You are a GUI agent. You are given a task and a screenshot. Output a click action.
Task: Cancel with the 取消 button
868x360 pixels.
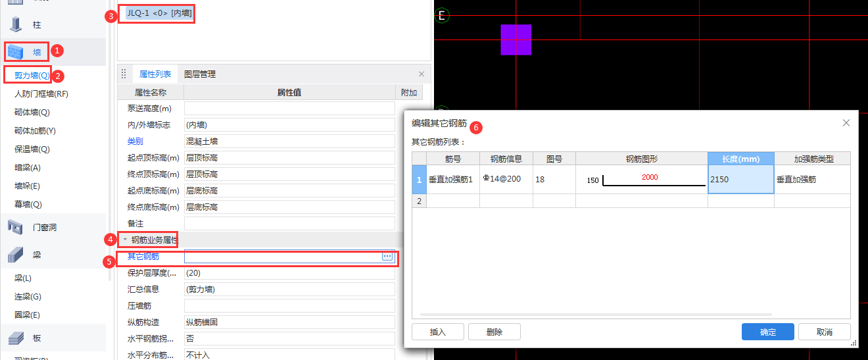pyautogui.click(x=825, y=332)
